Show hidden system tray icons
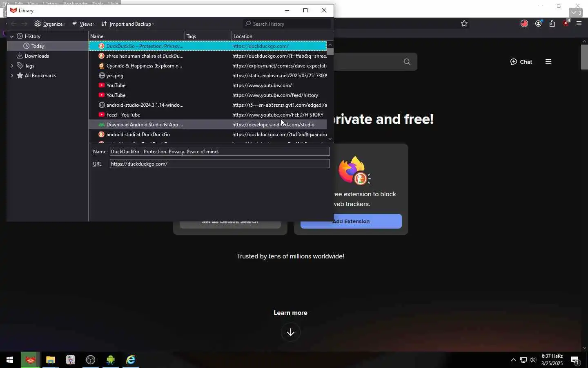The width and height of the screenshot is (588, 368). pyautogui.click(x=514, y=360)
